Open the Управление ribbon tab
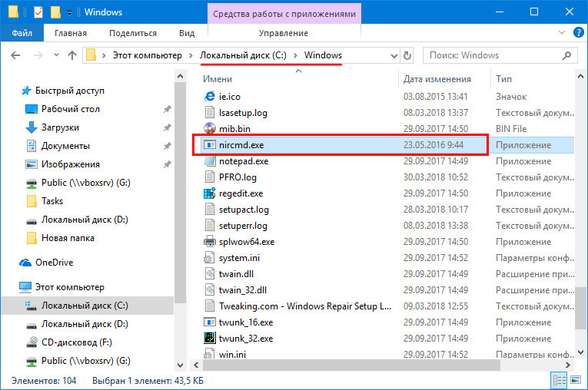 tap(284, 33)
